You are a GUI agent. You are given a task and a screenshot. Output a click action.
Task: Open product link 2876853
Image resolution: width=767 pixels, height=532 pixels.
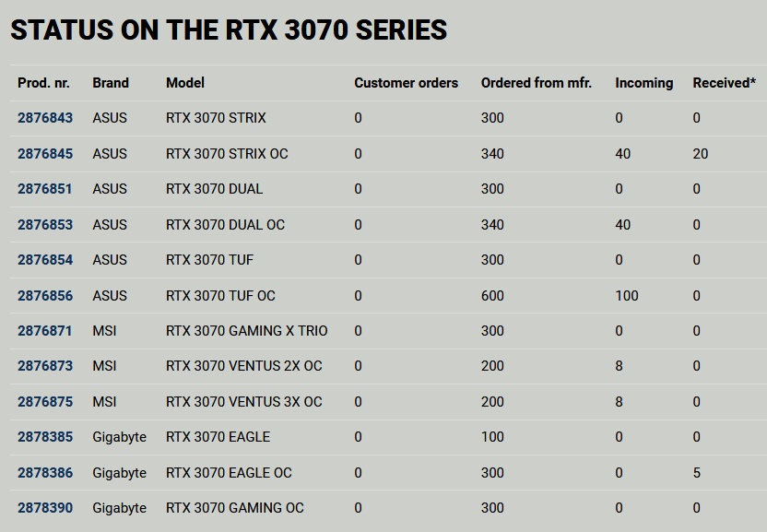point(45,225)
